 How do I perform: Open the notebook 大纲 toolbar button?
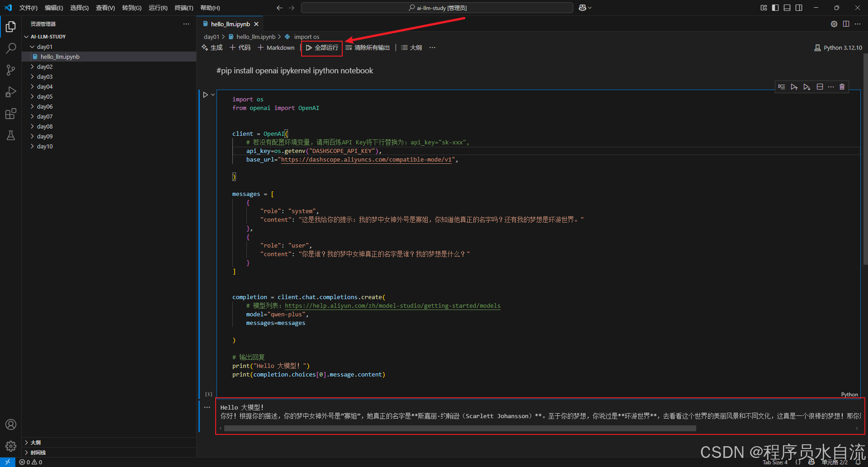click(411, 48)
